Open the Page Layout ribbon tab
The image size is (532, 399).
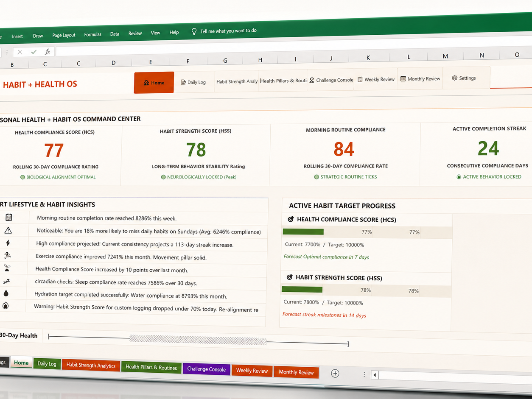[64, 36]
